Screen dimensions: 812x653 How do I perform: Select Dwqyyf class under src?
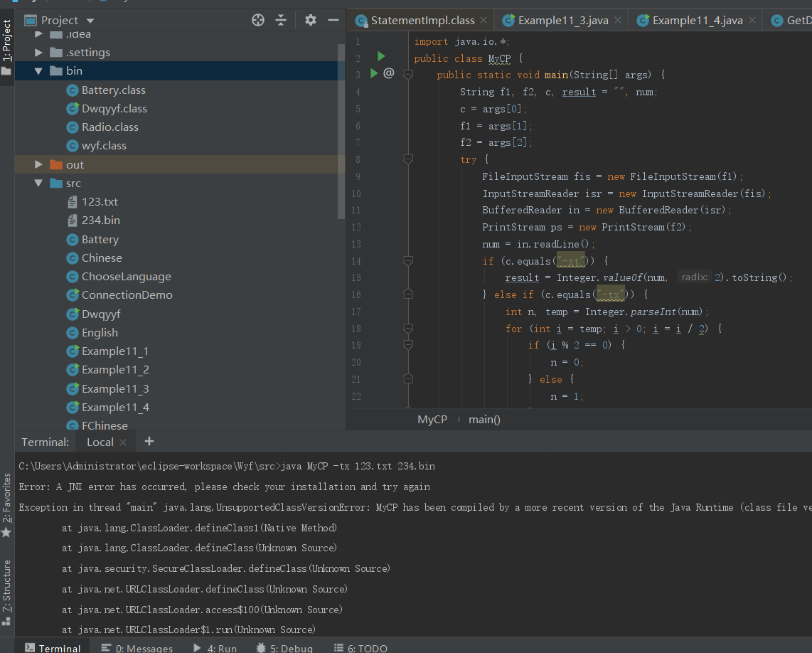tap(101, 314)
